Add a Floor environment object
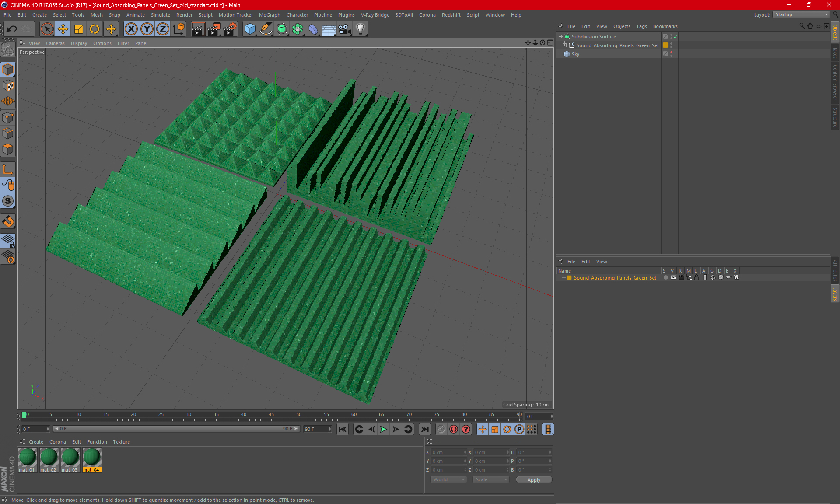 (x=329, y=29)
